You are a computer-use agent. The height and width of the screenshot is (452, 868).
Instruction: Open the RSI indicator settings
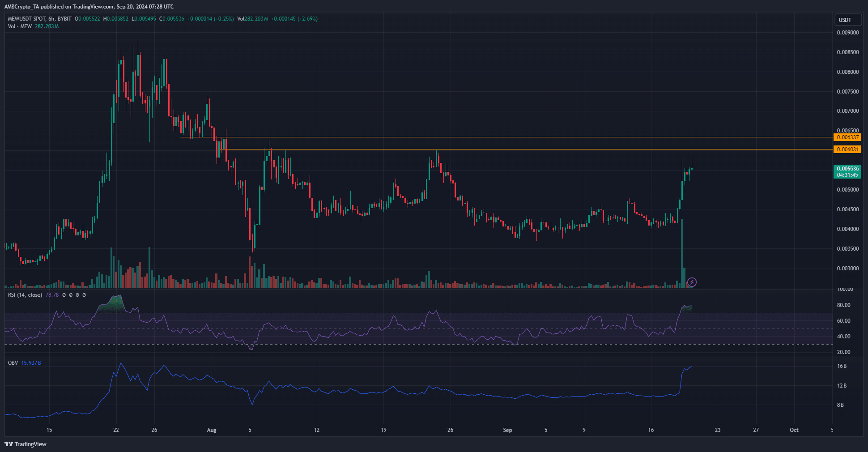click(x=71, y=295)
